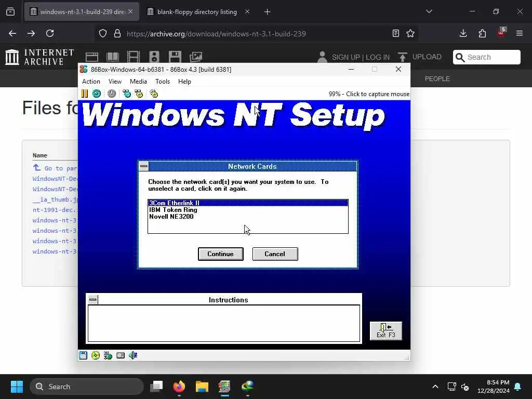
Task: Pause the 86Box emulation
Action: tap(85, 94)
